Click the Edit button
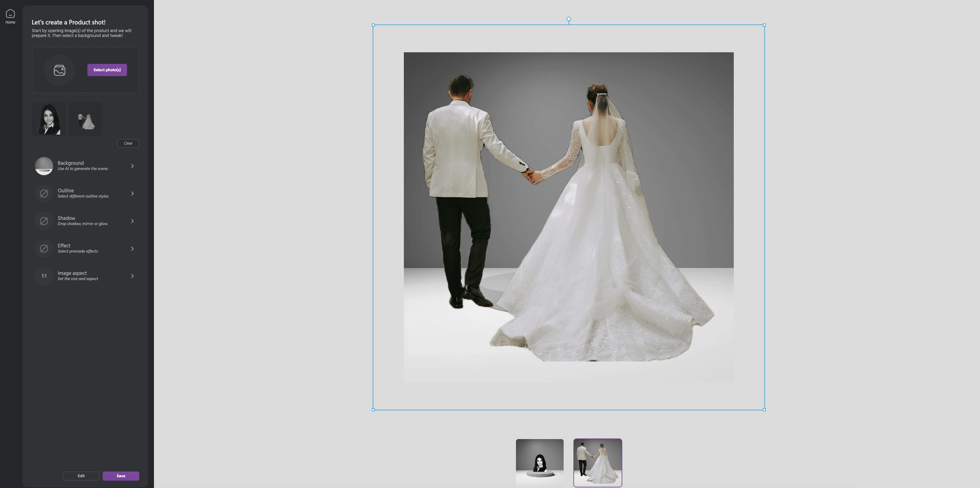Viewport: 980px width, 488px height. [x=81, y=476]
